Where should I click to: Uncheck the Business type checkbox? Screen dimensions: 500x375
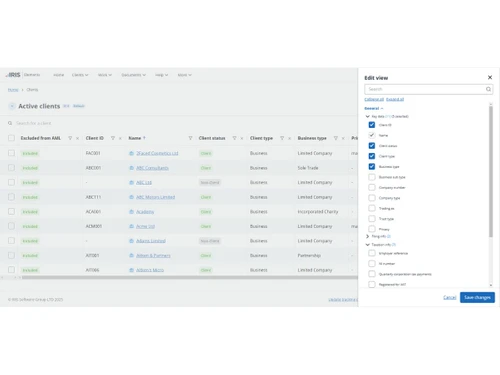tap(372, 166)
